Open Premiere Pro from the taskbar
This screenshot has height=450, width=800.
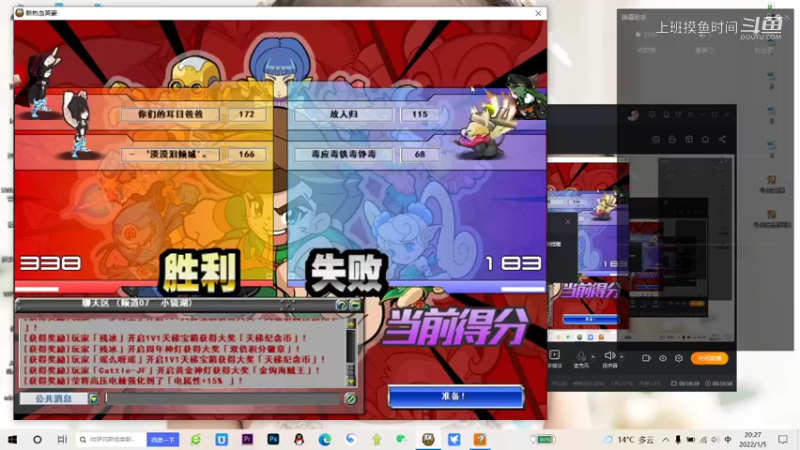[247, 439]
